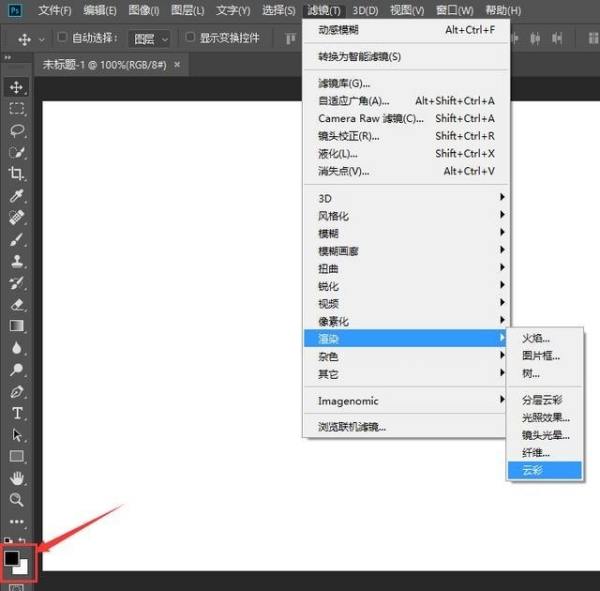Click the Move tool preset icon in options bar

(x=24, y=39)
